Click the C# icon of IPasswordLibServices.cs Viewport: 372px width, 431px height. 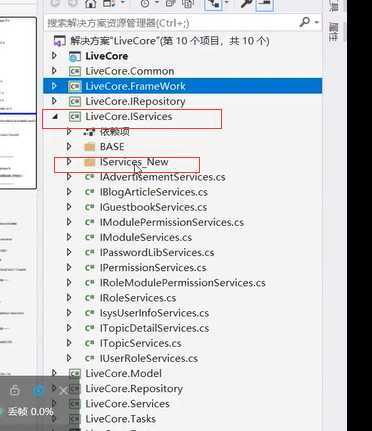(x=89, y=253)
